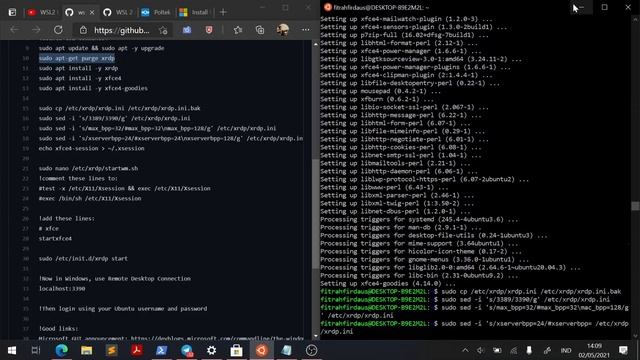This screenshot has width=640, height=360.
Task: Open Settings gear from the taskbar
Action: pyautogui.click(x=211, y=350)
